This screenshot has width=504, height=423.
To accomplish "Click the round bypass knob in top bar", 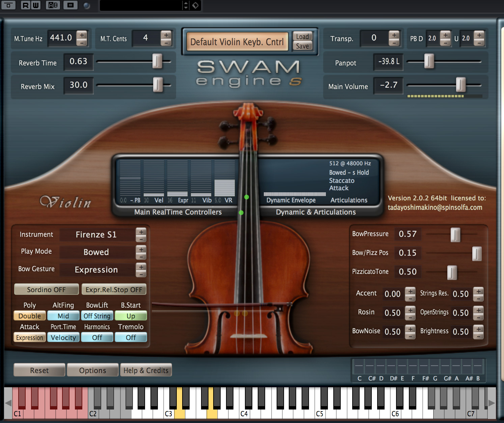I will point(87,5).
